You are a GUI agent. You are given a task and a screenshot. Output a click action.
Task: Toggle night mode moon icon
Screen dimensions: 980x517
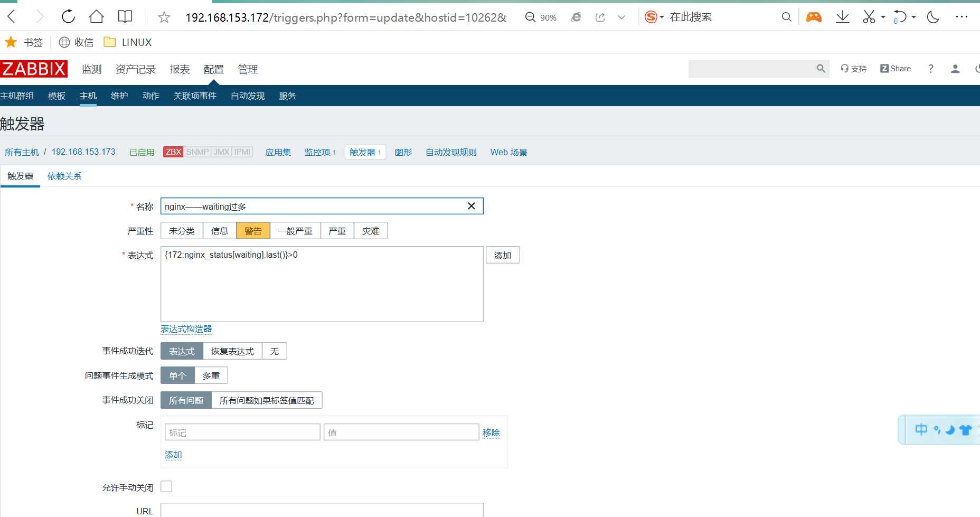[x=934, y=17]
